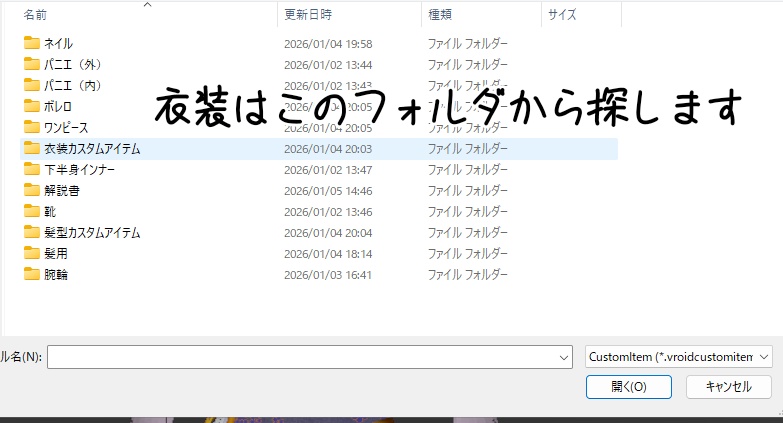The image size is (783, 423).
Task: Select the ボレロ folder name
Action: (58, 106)
